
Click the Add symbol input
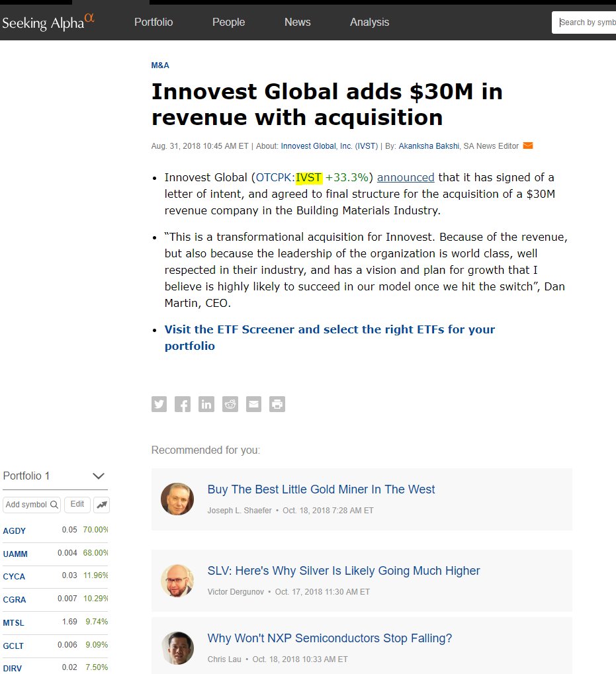pos(32,505)
